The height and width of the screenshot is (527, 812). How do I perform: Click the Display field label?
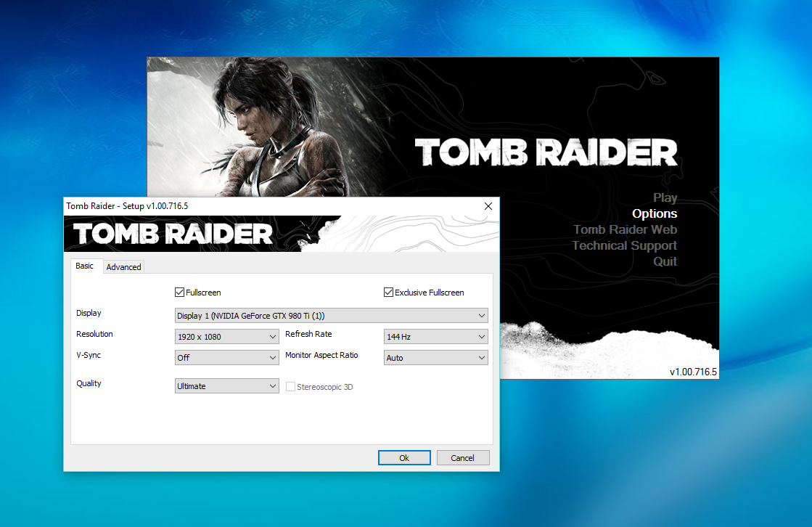point(89,313)
